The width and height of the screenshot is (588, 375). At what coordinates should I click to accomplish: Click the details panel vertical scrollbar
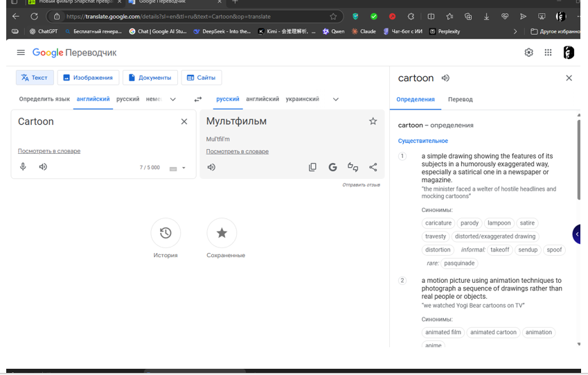point(578,159)
